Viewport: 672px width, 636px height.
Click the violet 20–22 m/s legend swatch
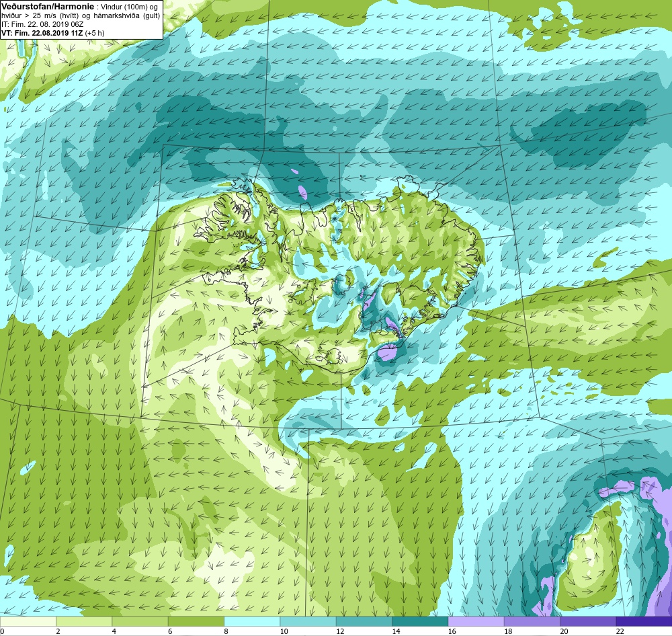[x=588, y=621]
